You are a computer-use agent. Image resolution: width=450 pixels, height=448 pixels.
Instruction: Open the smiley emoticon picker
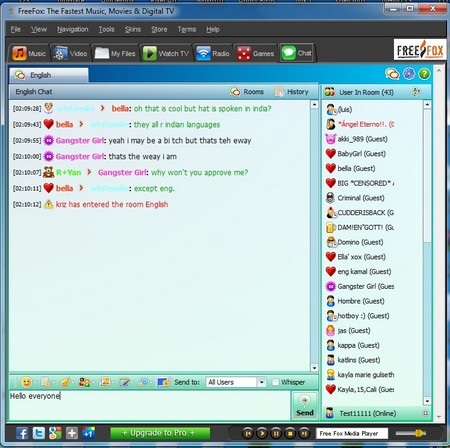click(26, 382)
